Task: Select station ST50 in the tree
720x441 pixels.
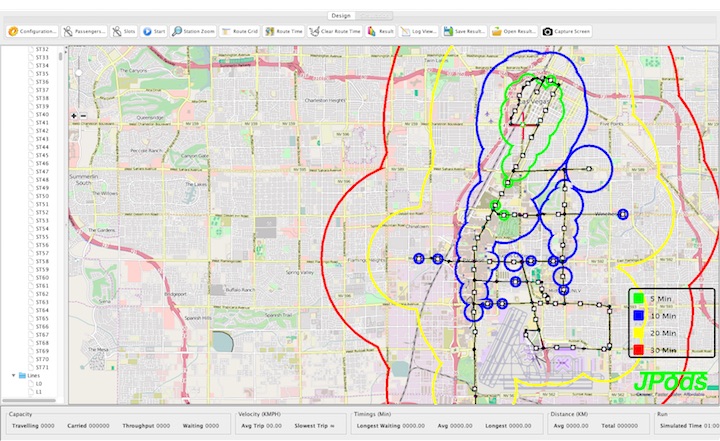Action: pos(43,197)
